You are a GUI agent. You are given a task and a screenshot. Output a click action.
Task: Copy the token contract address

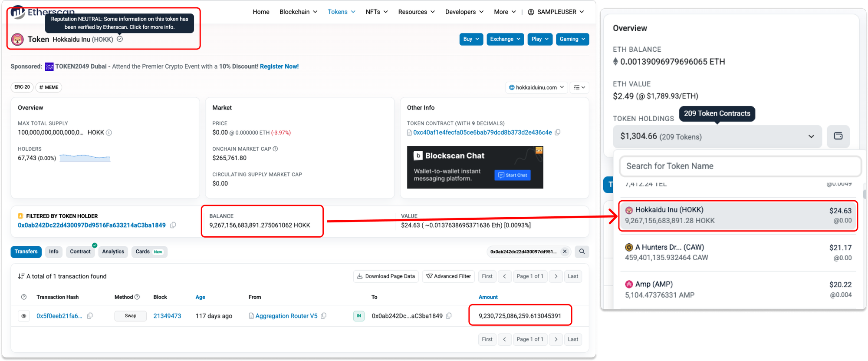558,132
